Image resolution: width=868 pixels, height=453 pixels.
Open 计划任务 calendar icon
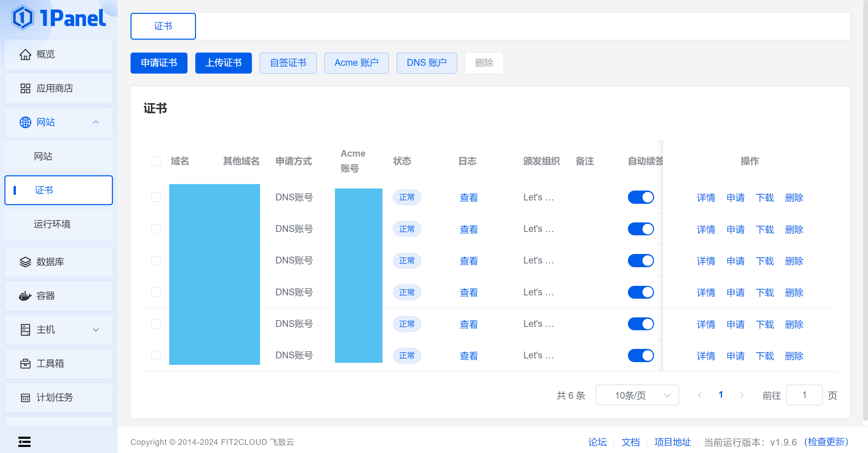point(25,397)
